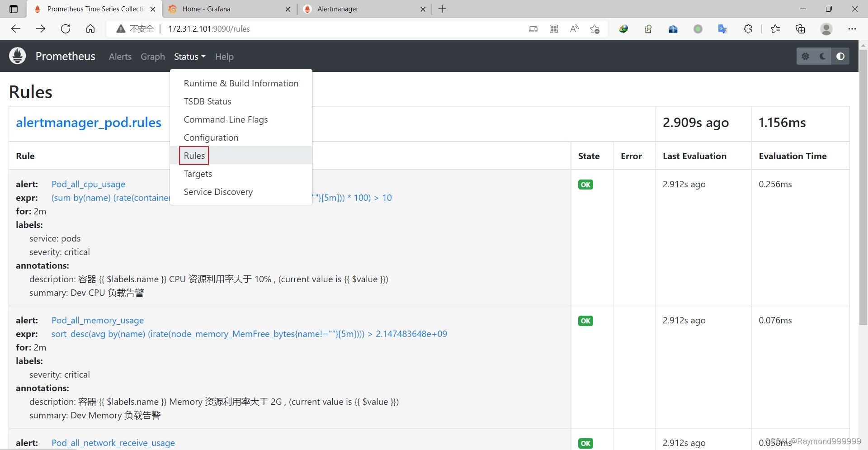Click the memory usage expr query link
868x450 pixels.
point(249,334)
